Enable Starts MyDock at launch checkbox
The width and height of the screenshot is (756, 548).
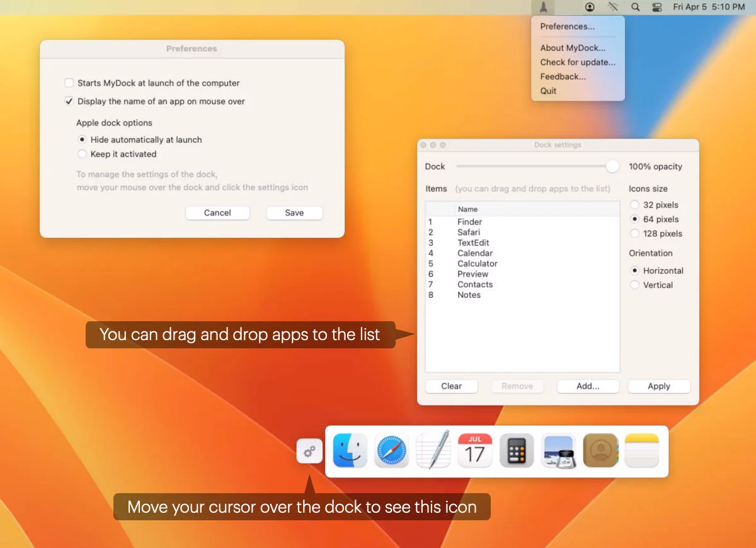[x=69, y=83]
